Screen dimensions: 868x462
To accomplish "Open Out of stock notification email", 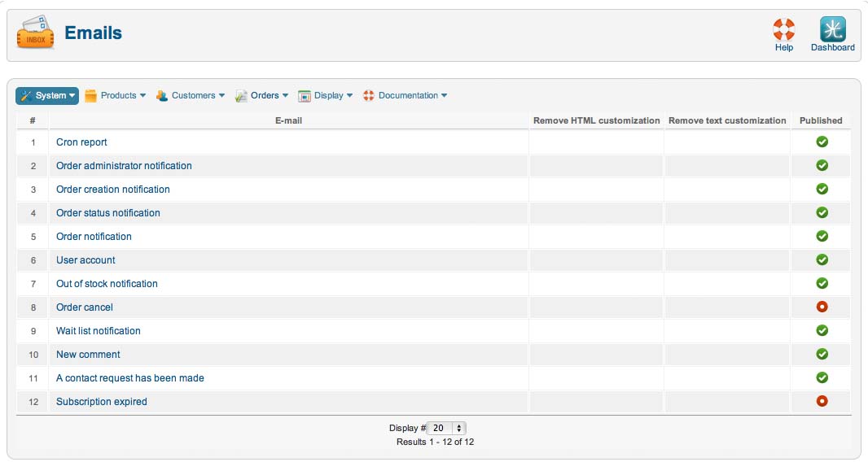I will click(x=107, y=284).
